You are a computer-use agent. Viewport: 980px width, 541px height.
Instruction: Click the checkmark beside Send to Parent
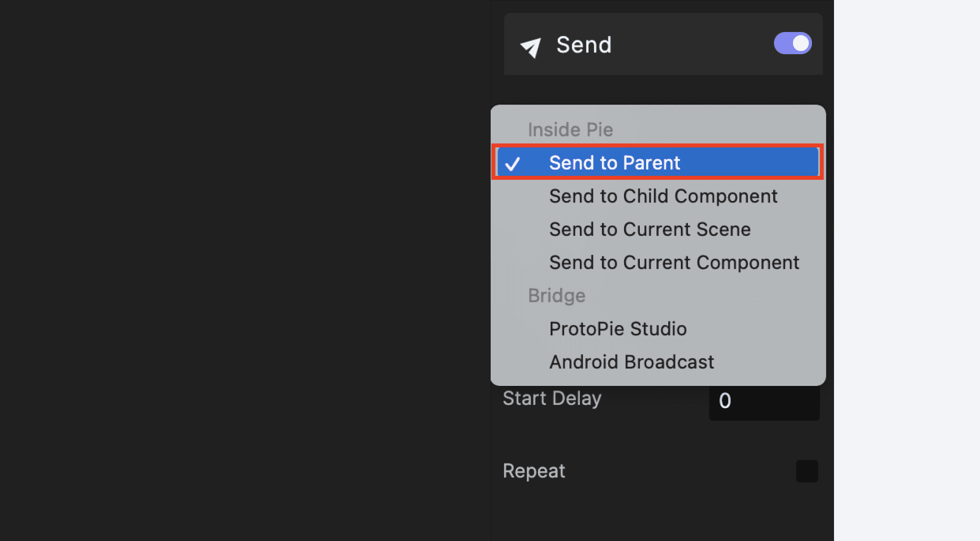(514, 163)
